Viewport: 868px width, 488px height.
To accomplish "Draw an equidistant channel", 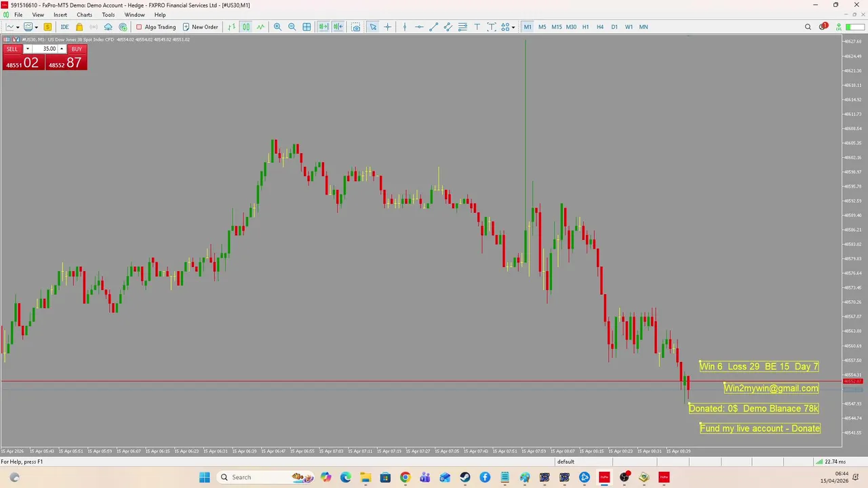I will coord(448,27).
